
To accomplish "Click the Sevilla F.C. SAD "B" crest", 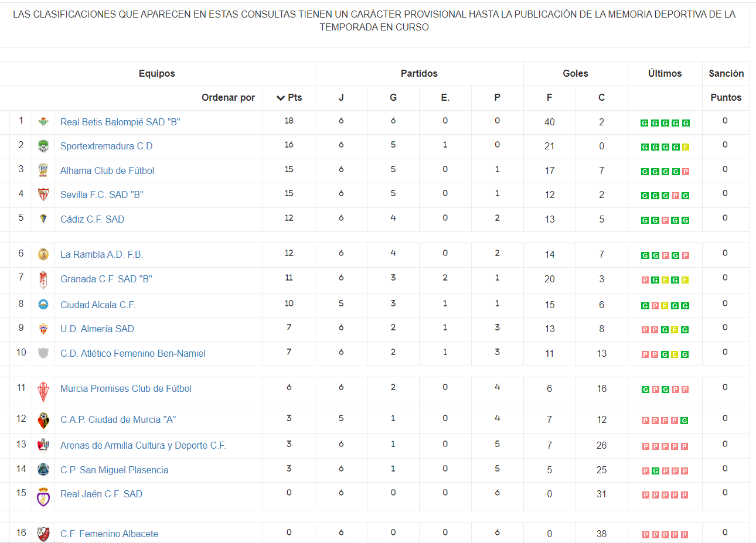I will [x=43, y=194].
